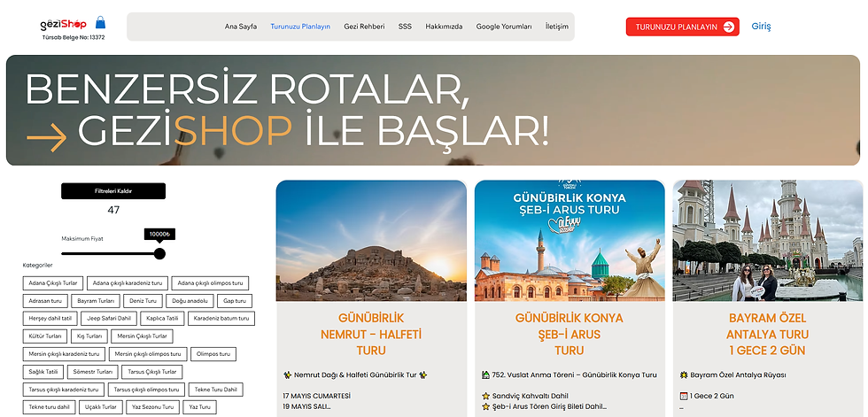Viewport: 868px width, 417px height.
Task: Select the Gap turu tag
Action: pos(234,301)
